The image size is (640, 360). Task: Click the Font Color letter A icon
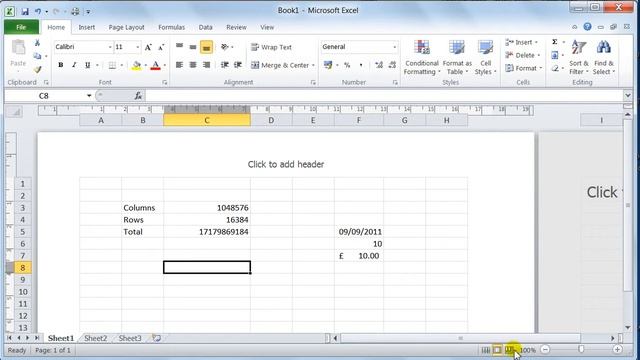(x=156, y=65)
